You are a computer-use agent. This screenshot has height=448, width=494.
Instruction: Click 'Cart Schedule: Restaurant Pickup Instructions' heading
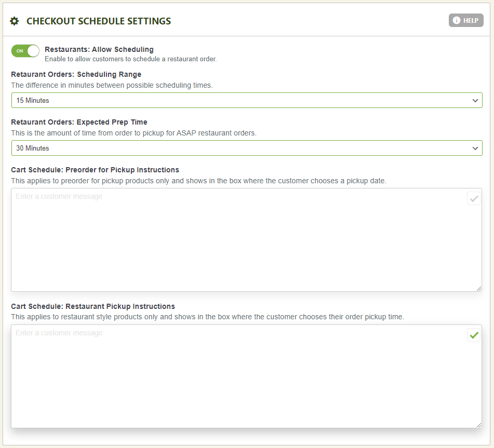tap(93, 306)
